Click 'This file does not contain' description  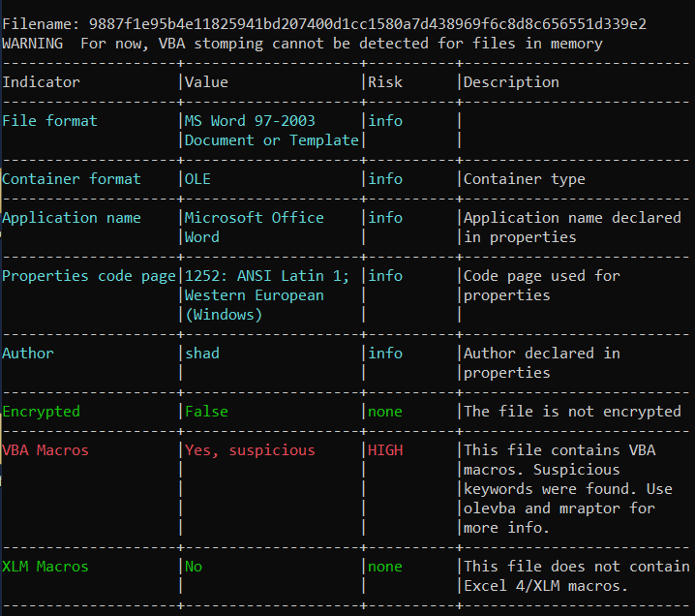coord(577,567)
